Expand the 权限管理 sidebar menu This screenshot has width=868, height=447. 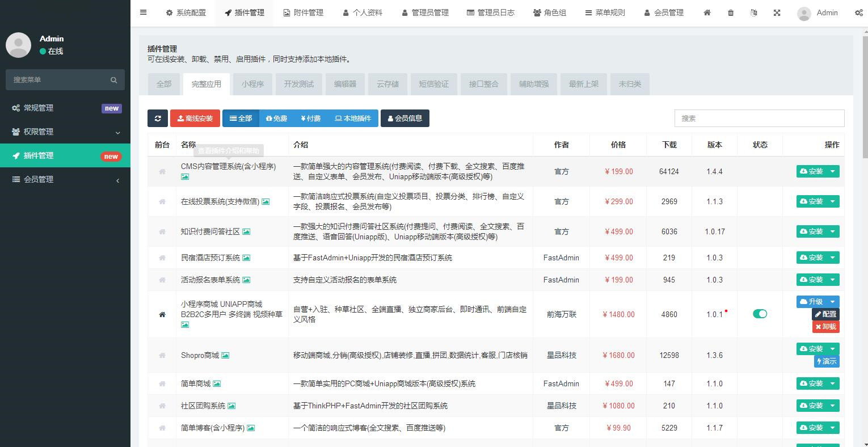(65, 132)
